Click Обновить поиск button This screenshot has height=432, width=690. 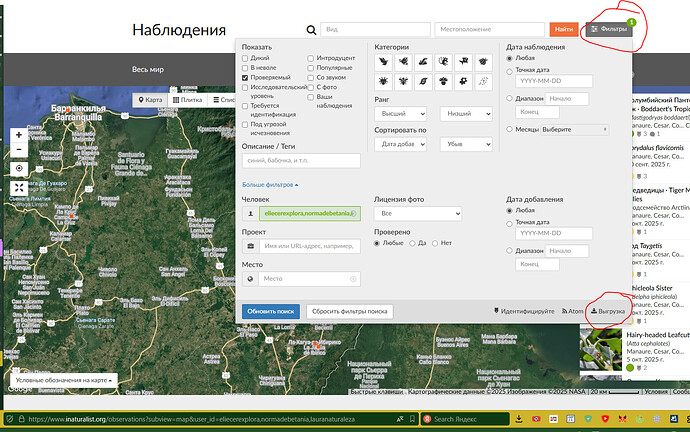(x=271, y=311)
